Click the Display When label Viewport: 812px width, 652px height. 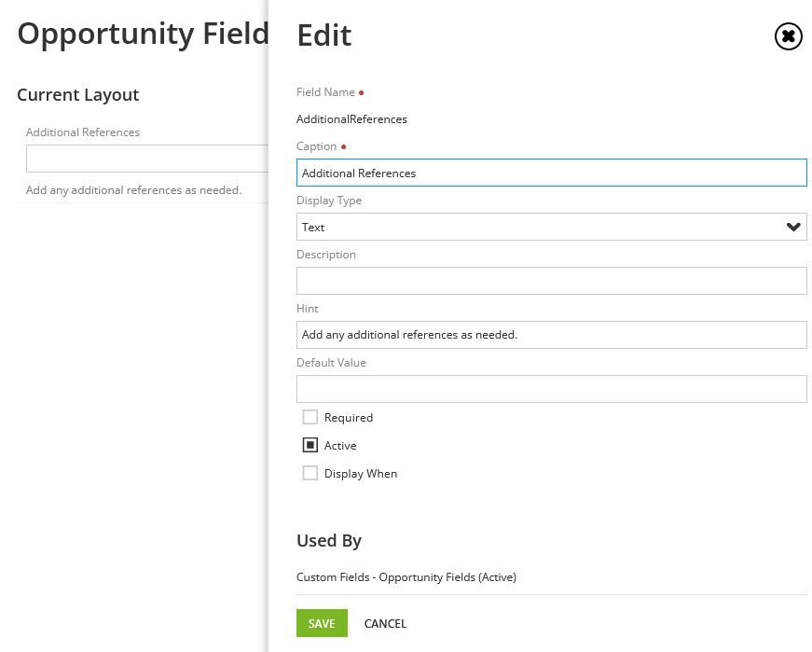(361, 474)
